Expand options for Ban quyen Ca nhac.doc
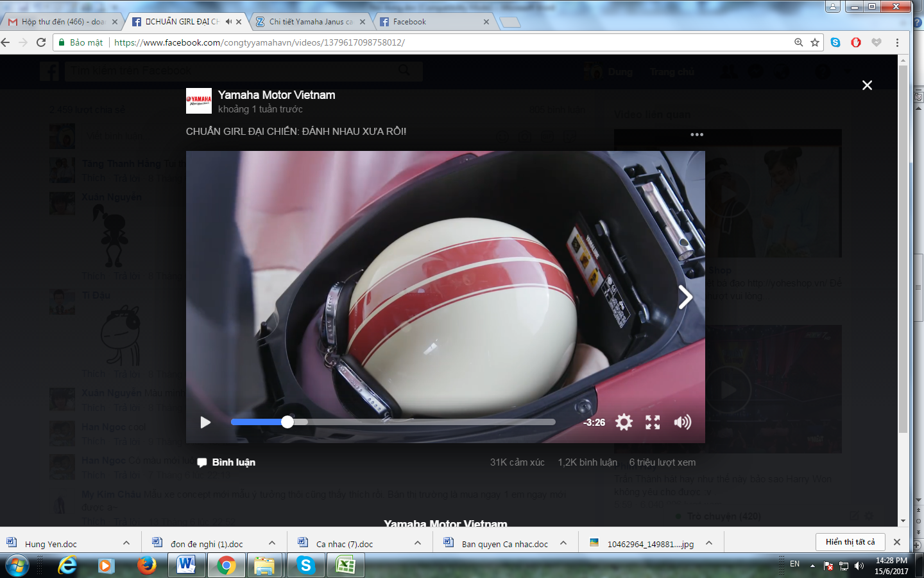Viewport: 924px width, 578px height. pyautogui.click(x=563, y=543)
